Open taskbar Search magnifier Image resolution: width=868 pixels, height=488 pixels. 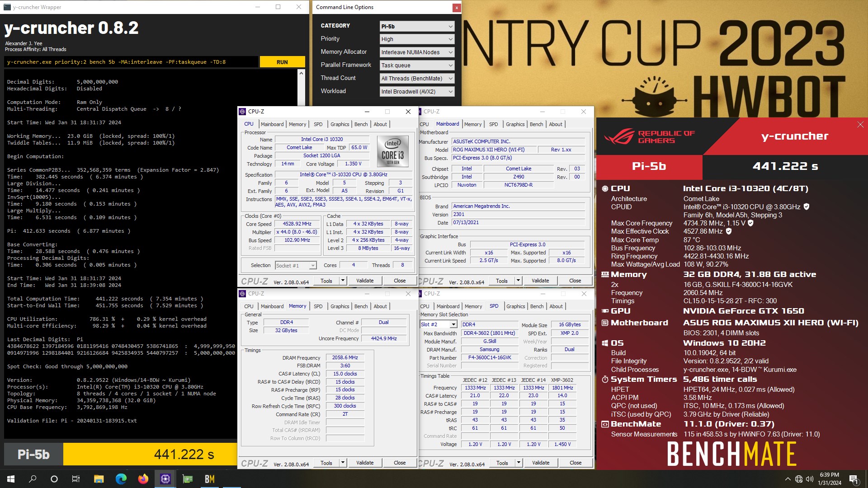coord(33,479)
